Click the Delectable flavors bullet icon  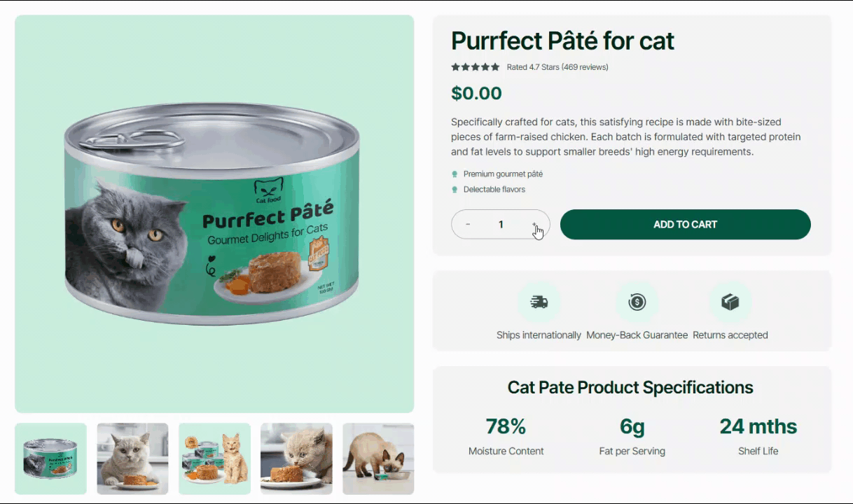tap(455, 190)
